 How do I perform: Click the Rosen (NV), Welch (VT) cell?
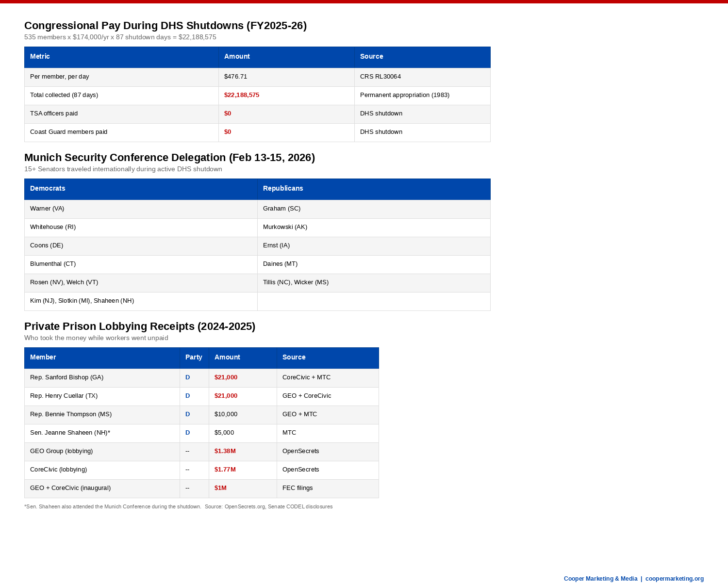tap(141, 283)
